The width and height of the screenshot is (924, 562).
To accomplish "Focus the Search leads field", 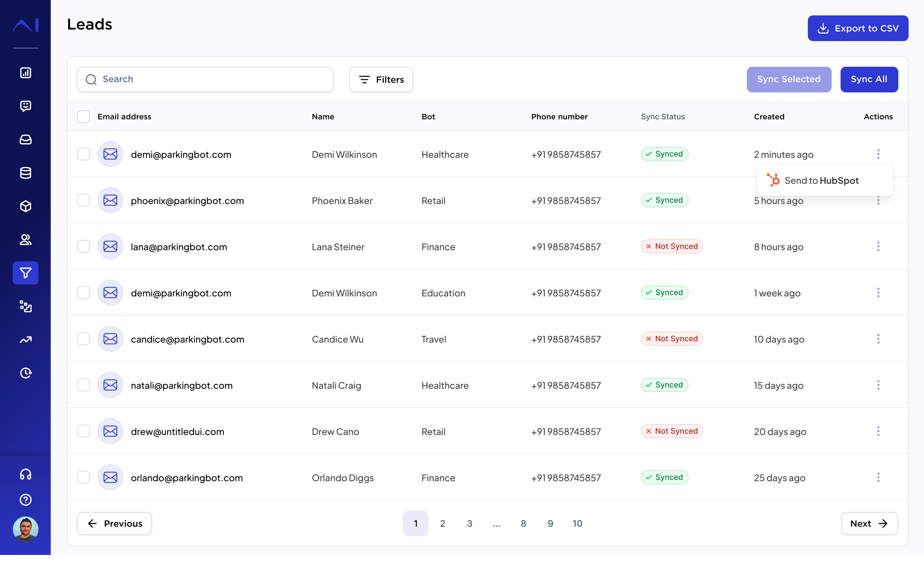I will tap(205, 80).
